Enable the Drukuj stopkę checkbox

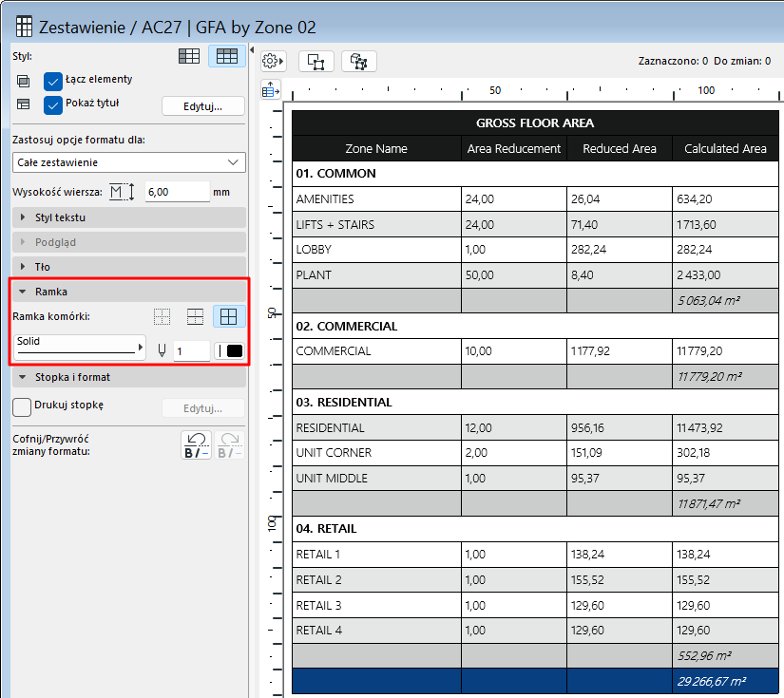click(22, 406)
